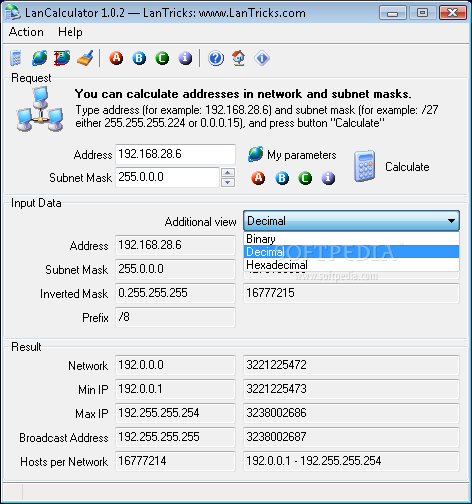Open the Action menu
Screen dimensions: 472x504
[26, 32]
